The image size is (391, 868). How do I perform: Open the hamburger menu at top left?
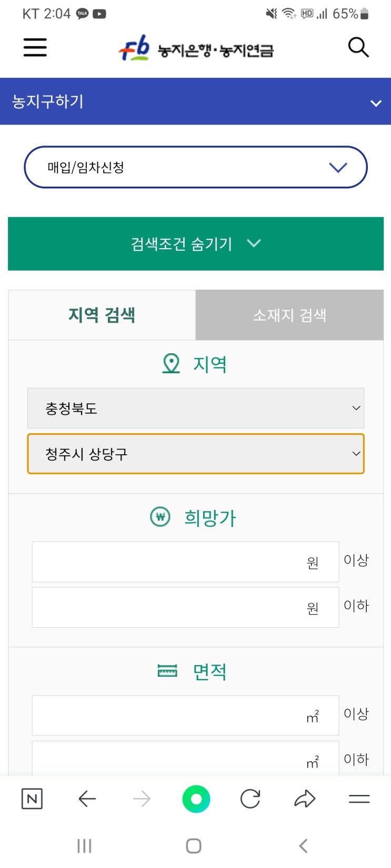(x=35, y=47)
